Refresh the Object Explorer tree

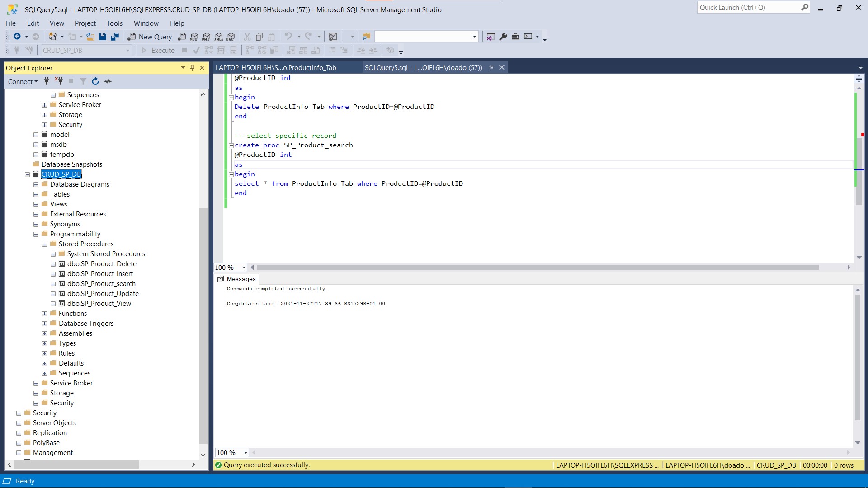click(95, 81)
